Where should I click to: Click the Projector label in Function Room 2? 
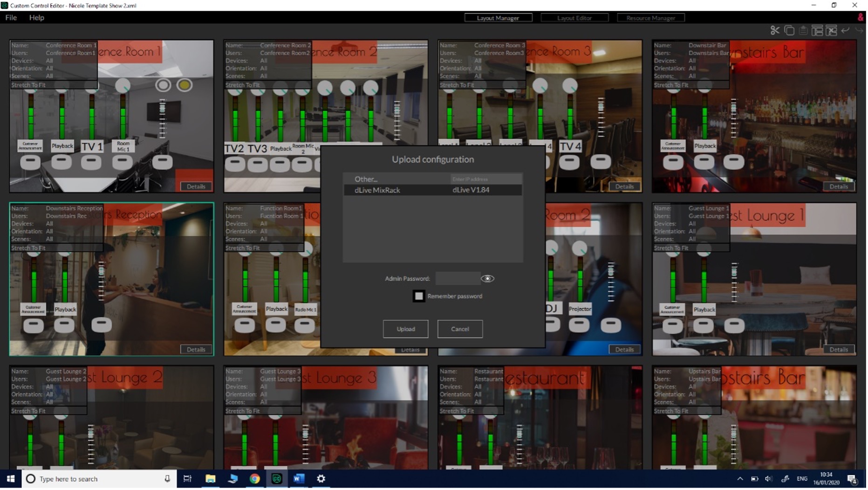(581, 310)
